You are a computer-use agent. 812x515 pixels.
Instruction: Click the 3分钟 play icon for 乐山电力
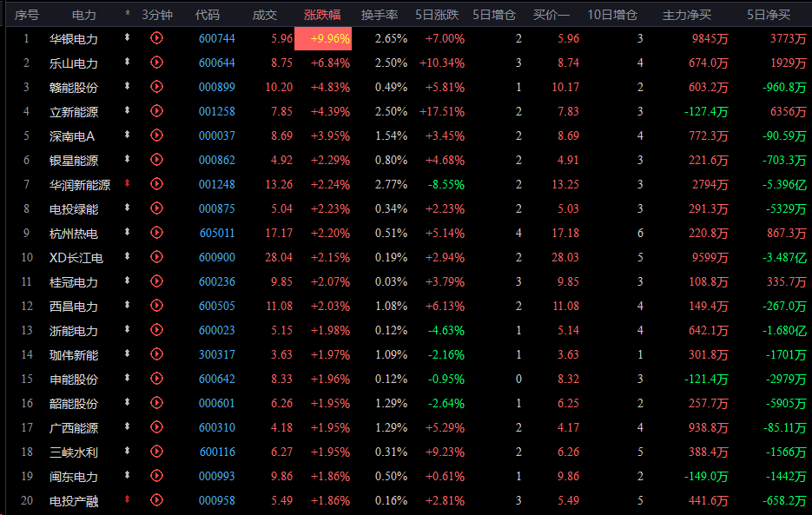click(x=156, y=63)
